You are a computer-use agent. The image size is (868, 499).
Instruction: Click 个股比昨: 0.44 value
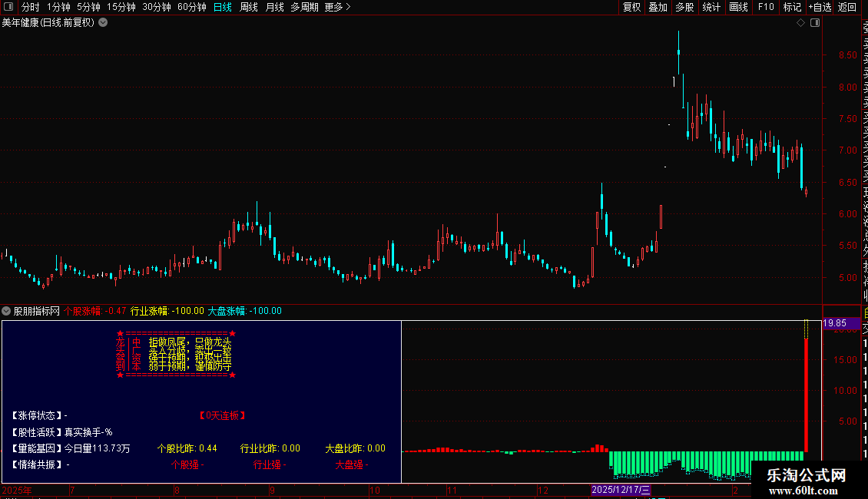click(x=187, y=448)
